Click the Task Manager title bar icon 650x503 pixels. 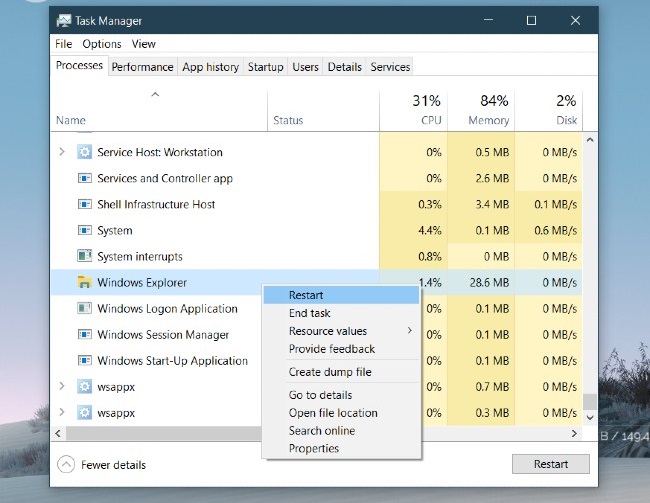64,21
